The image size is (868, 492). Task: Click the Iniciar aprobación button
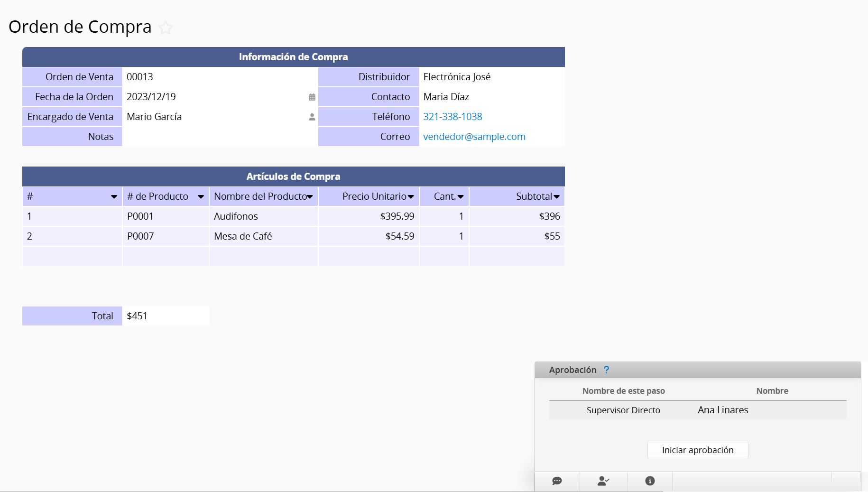pos(697,450)
